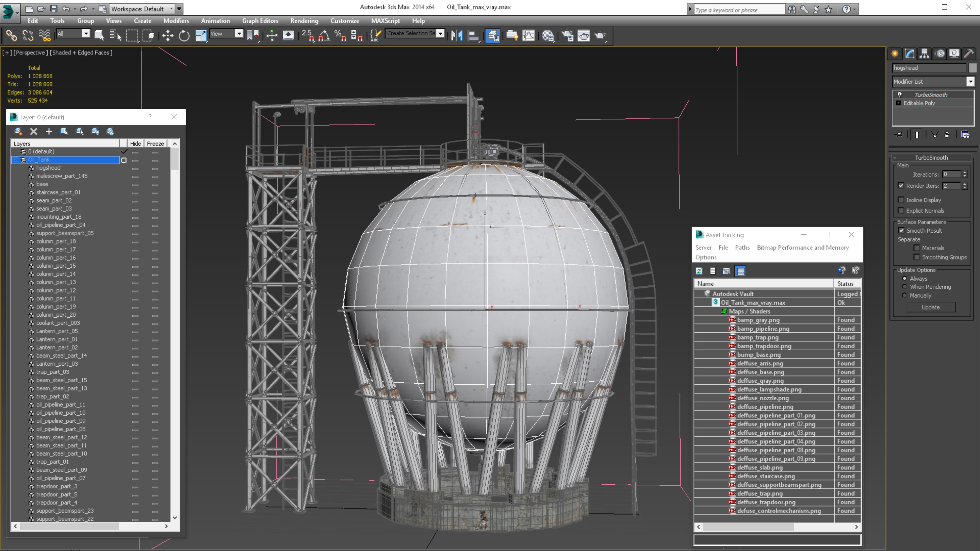980x551 pixels.
Task: Refresh the Asset Tracking list
Action: pyautogui.click(x=699, y=271)
